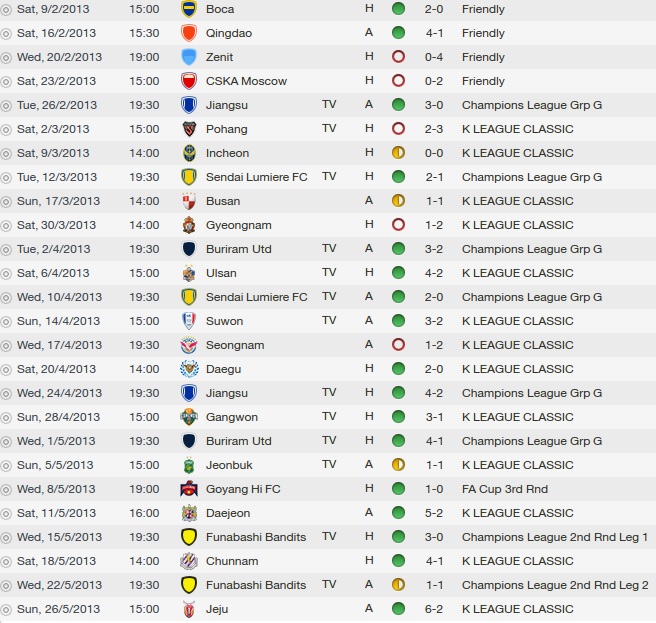Click the TV label on Suwon fixture
Screen dimensions: 656x623
pyautogui.click(x=329, y=321)
